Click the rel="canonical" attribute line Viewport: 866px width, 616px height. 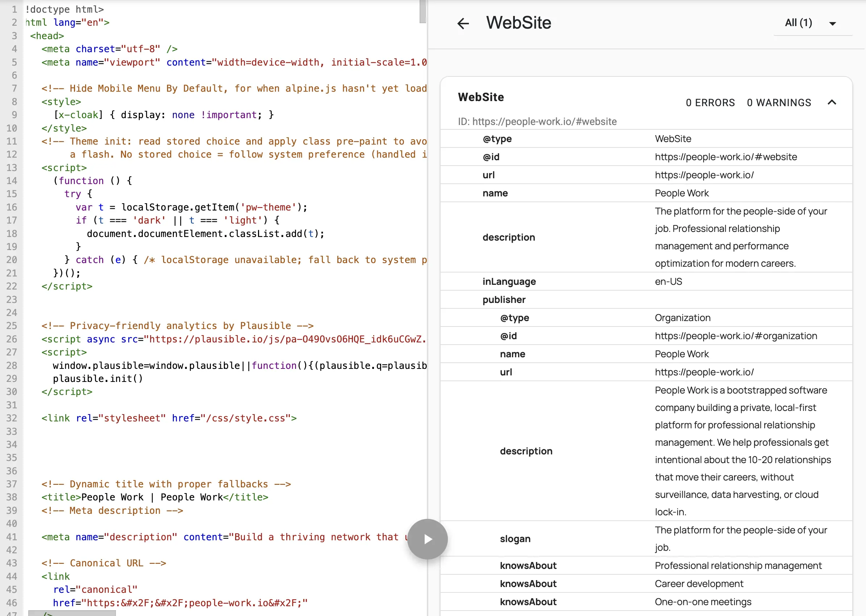pyautogui.click(x=95, y=590)
